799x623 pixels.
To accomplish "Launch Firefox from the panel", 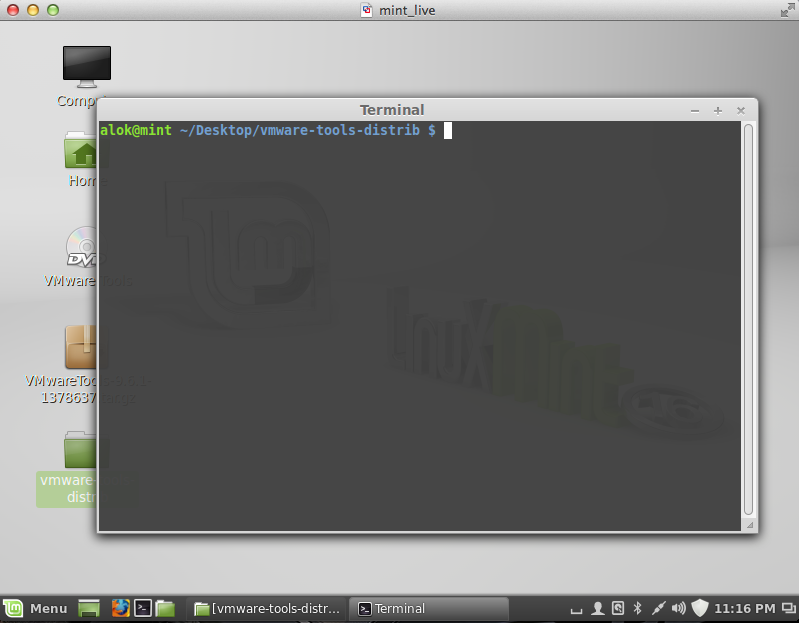I will (121, 608).
